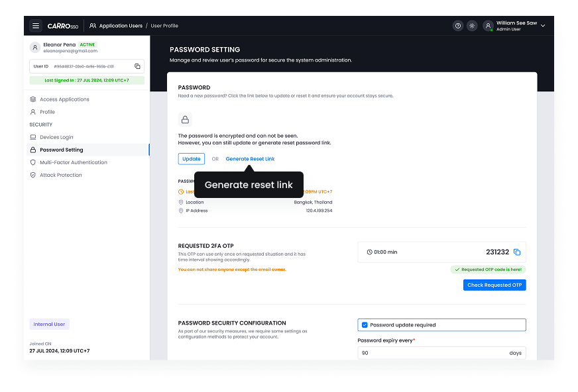
Task: Open the William See Saw avatar icon
Action: tap(488, 25)
